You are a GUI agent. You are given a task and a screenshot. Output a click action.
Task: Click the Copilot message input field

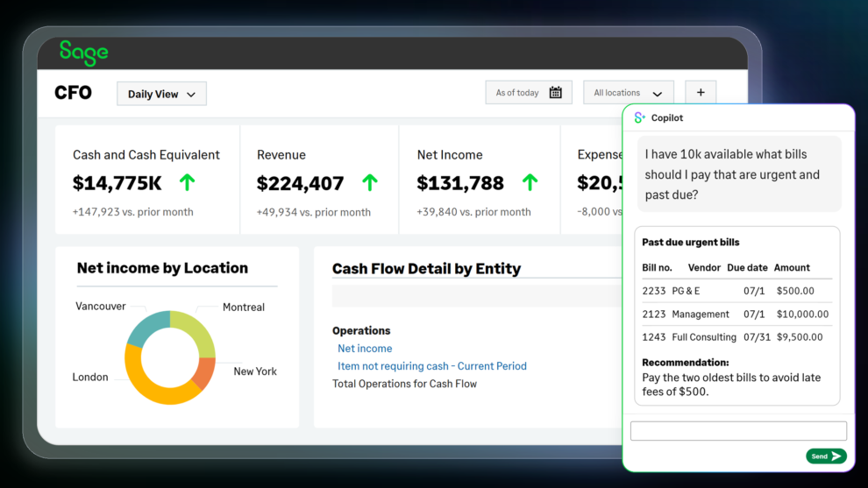[738, 430]
